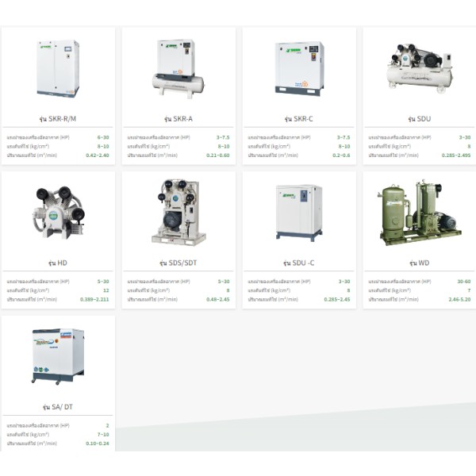Open the SA/ DT compressor product image
Screen dimensions: 476x476
tap(58, 357)
